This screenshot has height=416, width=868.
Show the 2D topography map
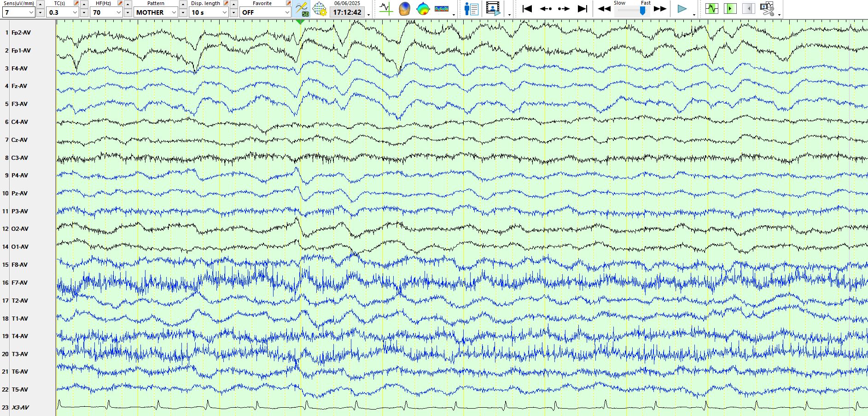point(423,9)
